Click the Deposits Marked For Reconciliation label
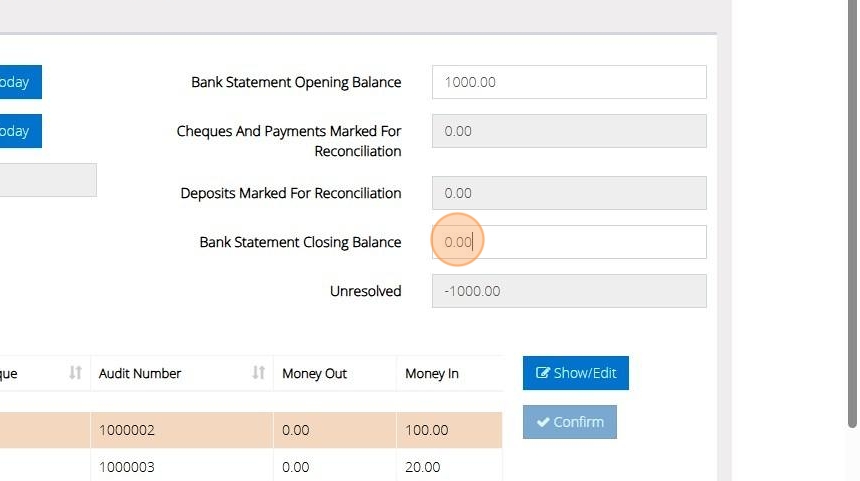860x481 pixels. tap(291, 193)
